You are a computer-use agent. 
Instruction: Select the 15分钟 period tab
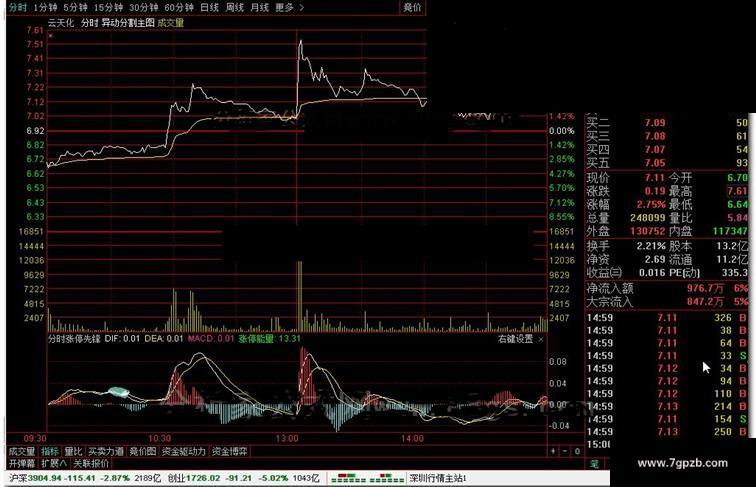tap(108, 7)
